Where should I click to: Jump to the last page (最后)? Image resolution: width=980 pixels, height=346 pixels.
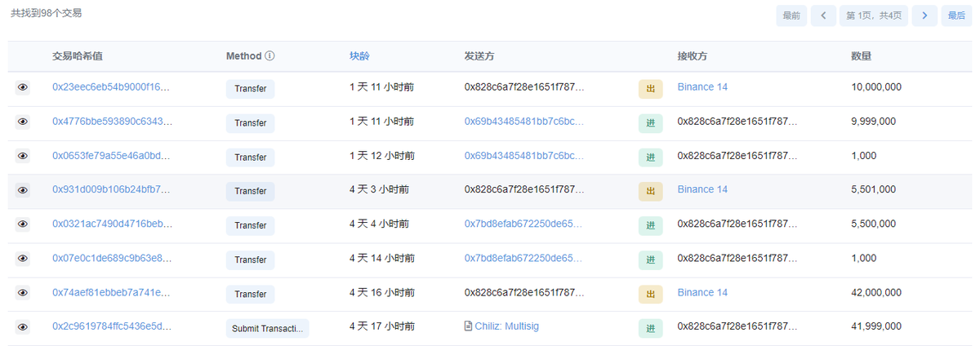956,16
